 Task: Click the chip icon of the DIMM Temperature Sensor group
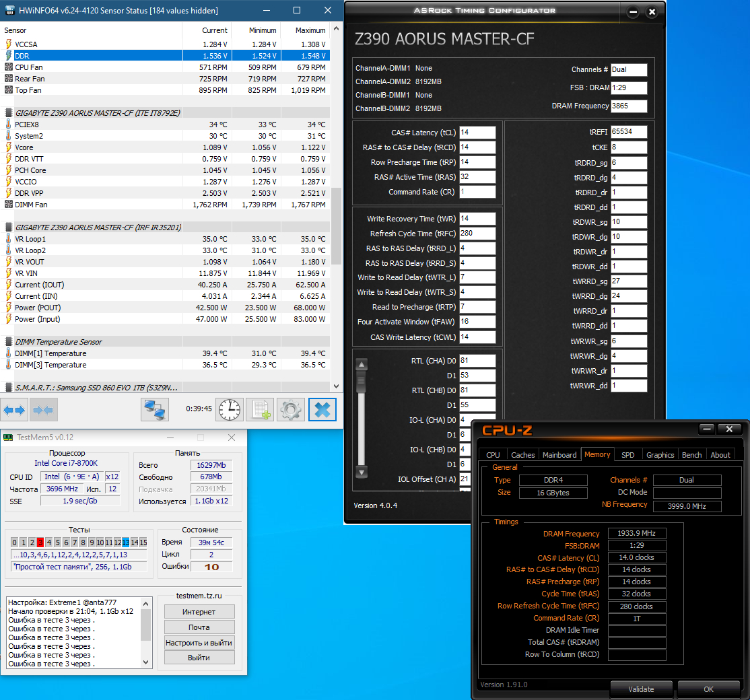(x=8, y=341)
